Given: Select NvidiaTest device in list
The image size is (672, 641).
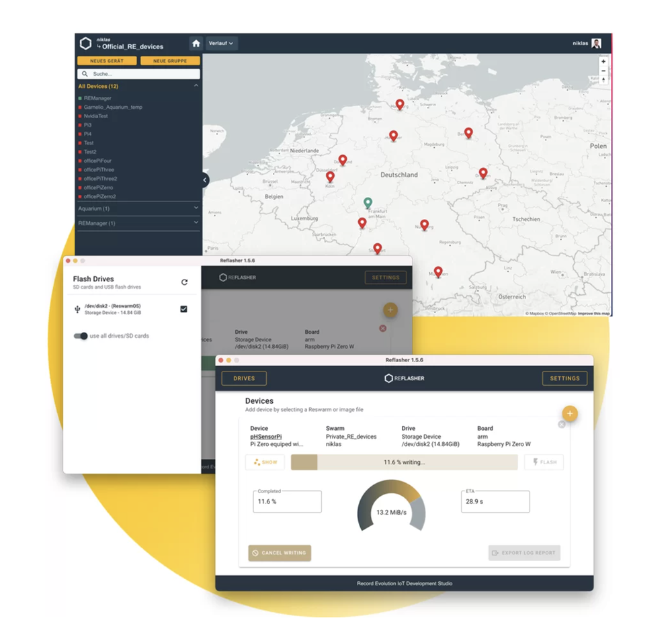Looking at the screenshot, I should pyautogui.click(x=95, y=116).
